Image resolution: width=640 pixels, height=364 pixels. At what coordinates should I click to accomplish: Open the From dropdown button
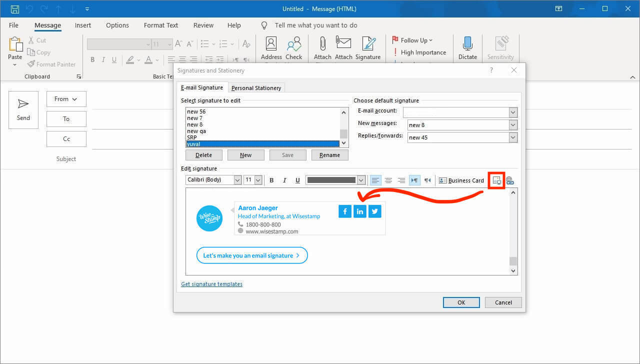(66, 99)
